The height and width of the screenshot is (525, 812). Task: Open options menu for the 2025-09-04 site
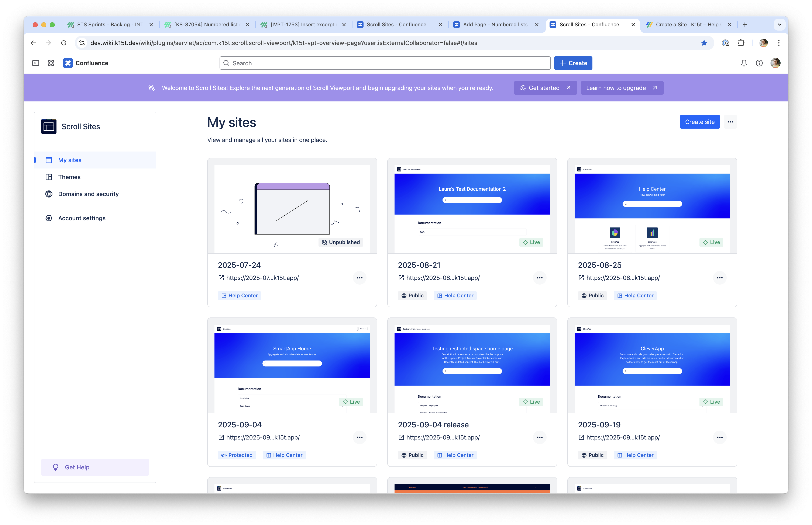(359, 437)
